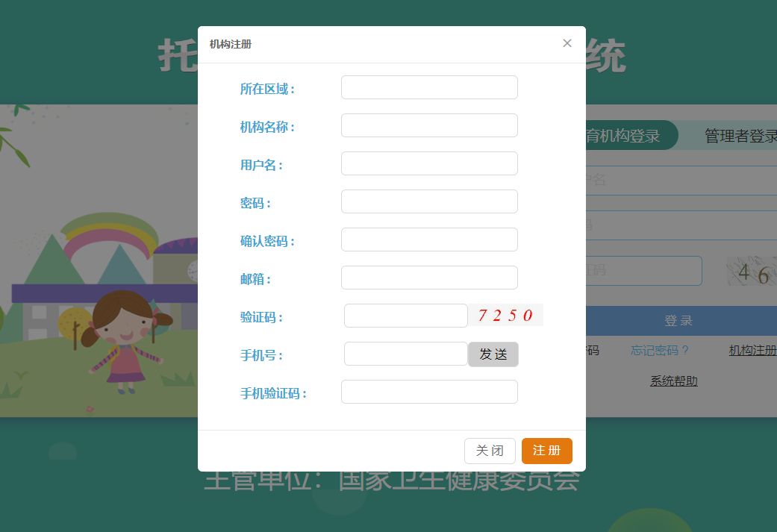
Task: Open the 忘记密码？ link
Action: (660, 351)
